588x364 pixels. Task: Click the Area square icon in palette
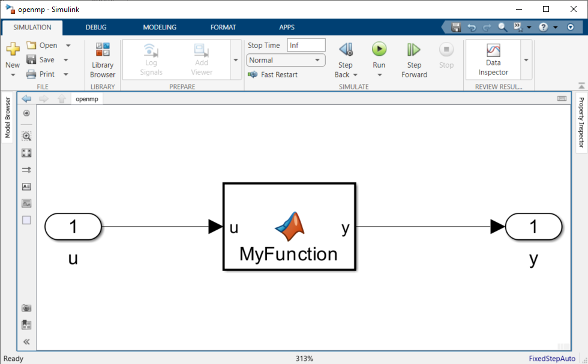[26, 220]
